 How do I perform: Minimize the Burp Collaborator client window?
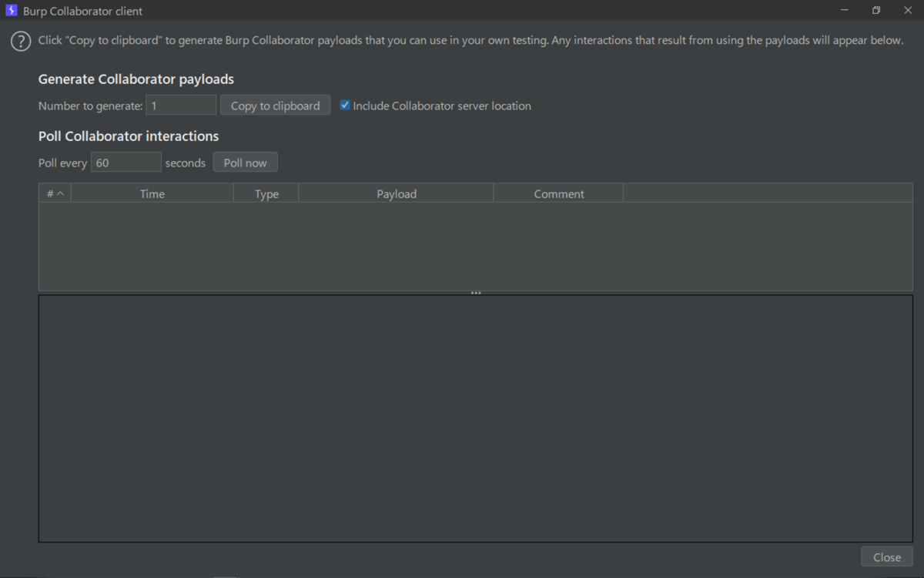[x=845, y=11]
